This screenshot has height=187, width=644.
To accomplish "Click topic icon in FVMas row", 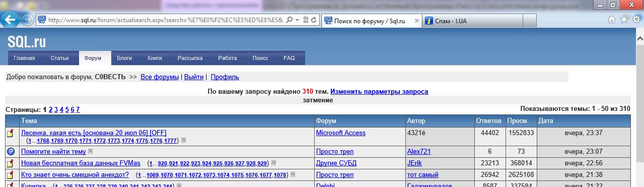I will [10, 163].
